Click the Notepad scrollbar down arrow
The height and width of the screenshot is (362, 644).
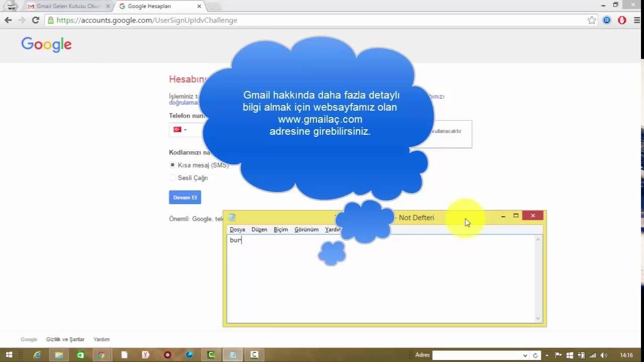pyautogui.click(x=538, y=318)
